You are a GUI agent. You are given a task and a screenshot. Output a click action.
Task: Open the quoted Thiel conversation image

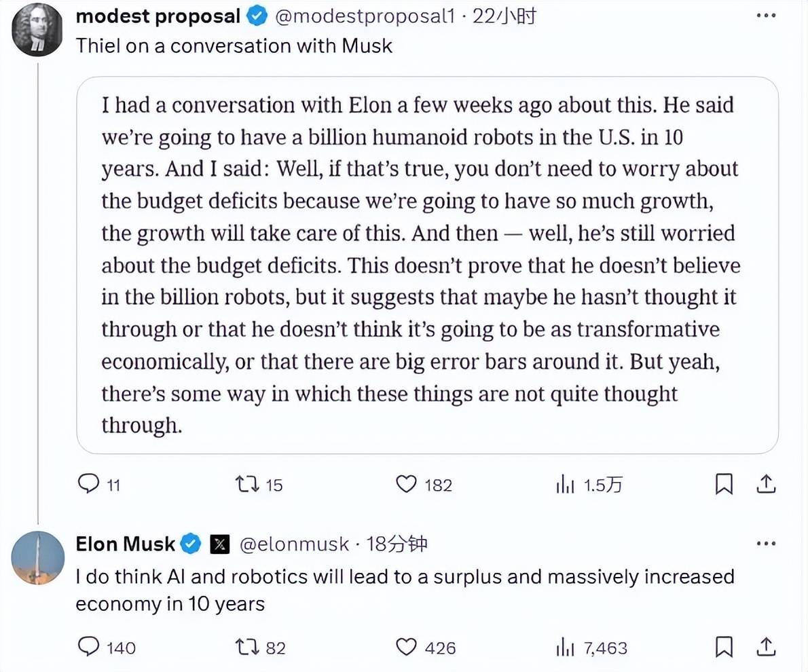click(x=427, y=265)
